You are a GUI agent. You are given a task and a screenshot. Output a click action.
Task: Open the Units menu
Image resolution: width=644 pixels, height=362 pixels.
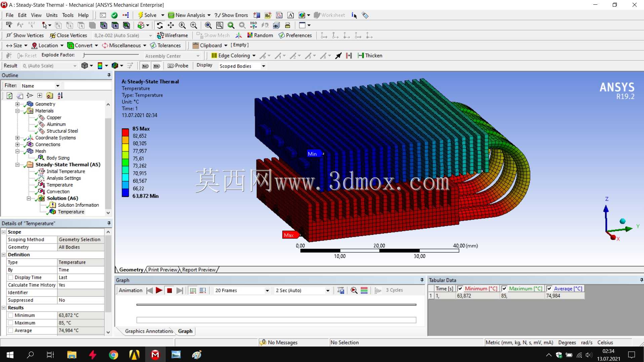pyautogui.click(x=52, y=15)
